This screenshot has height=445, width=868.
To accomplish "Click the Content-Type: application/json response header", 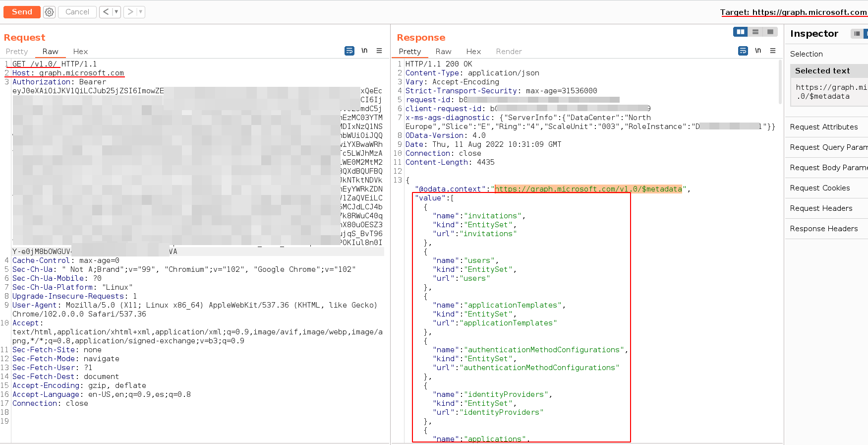I will (x=472, y=73).
